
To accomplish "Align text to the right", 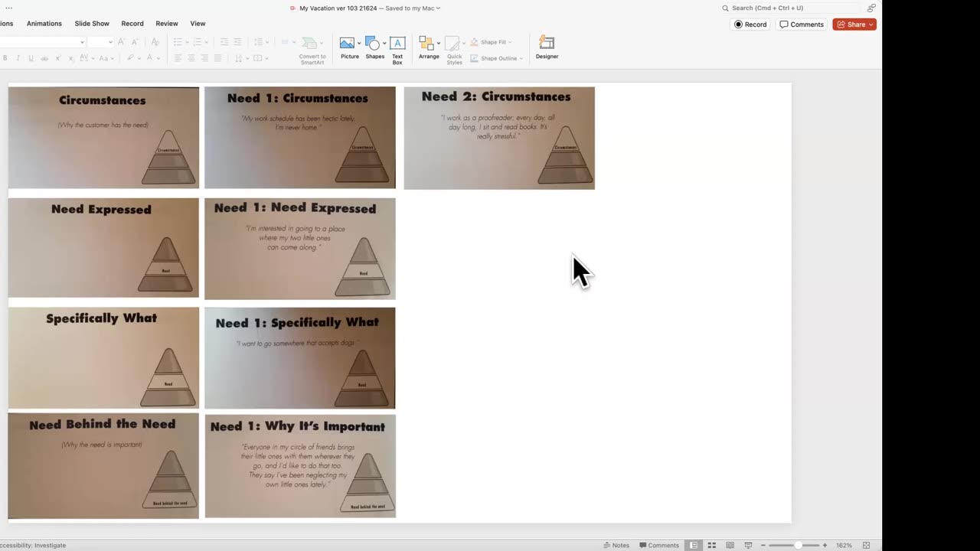I will click(204, 58).
